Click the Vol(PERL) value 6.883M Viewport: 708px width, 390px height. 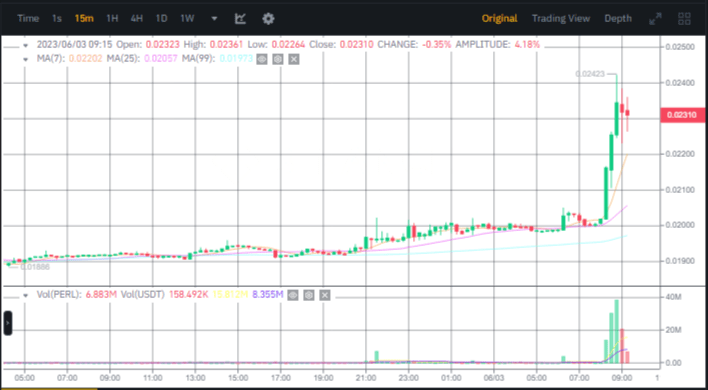101,295
